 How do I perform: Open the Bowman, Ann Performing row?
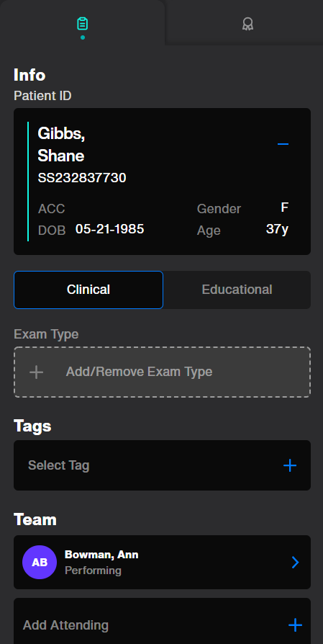pos(162,563)
